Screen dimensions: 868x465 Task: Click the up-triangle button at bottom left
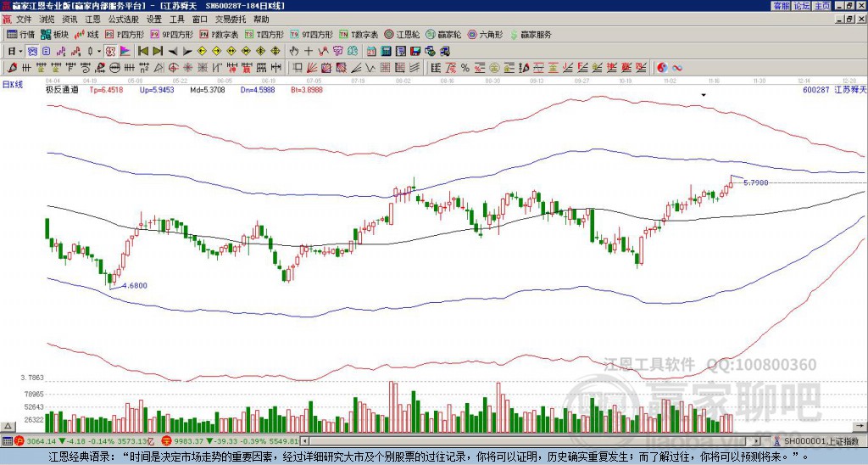[8, 426]
